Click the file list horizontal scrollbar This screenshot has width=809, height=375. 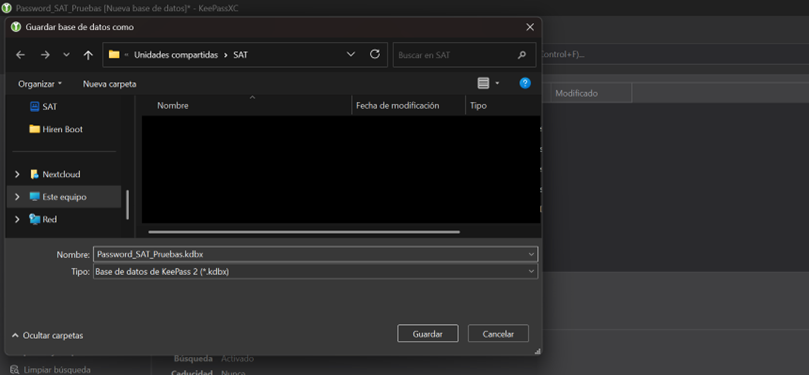[x=303, y=232]
